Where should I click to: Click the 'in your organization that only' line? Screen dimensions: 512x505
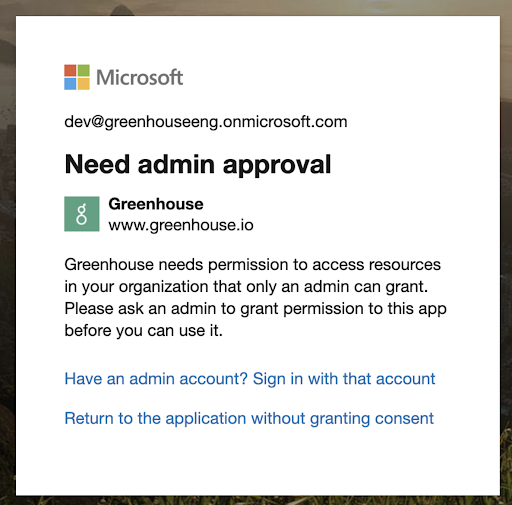(x=246, y=287)
